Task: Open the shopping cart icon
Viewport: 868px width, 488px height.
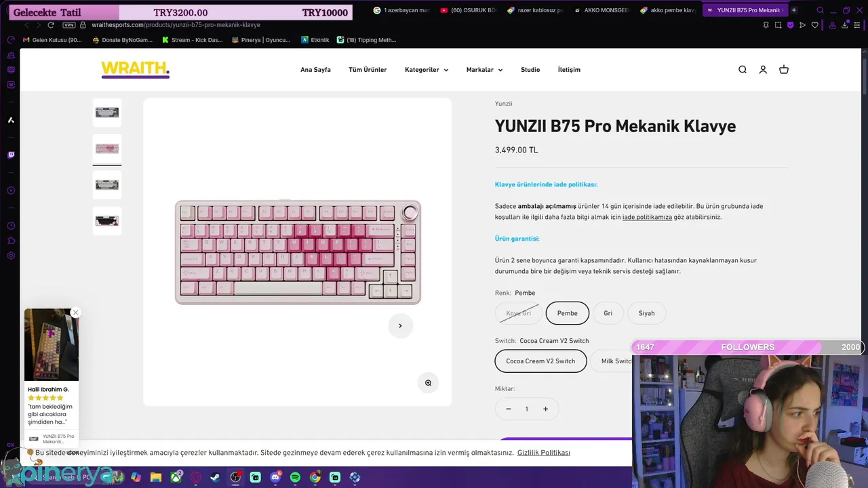Action: [784, 70]
